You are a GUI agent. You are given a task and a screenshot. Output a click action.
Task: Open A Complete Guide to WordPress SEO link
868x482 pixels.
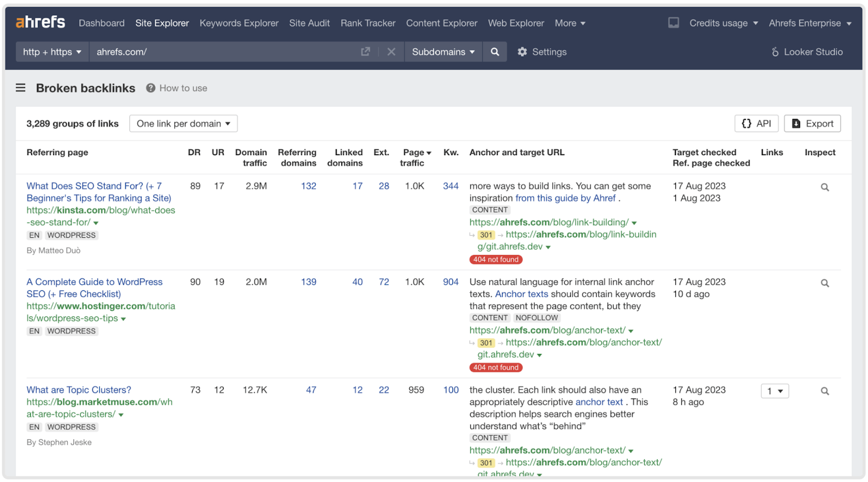tap(94, 288)
